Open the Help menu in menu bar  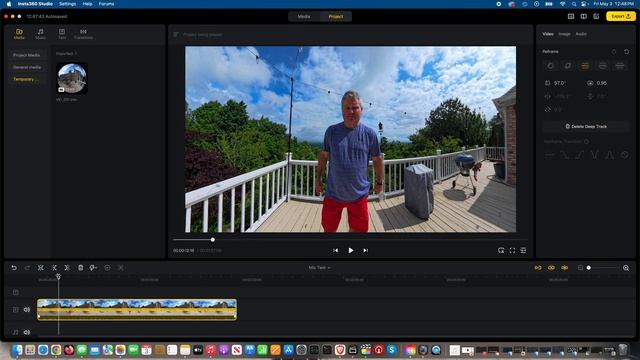[87, 4]
